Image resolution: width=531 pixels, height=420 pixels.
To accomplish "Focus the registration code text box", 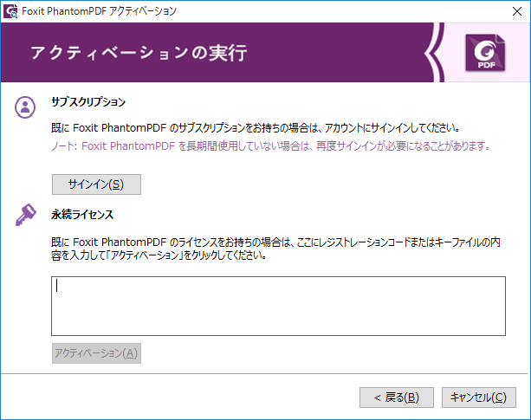I will coord(278,306).
